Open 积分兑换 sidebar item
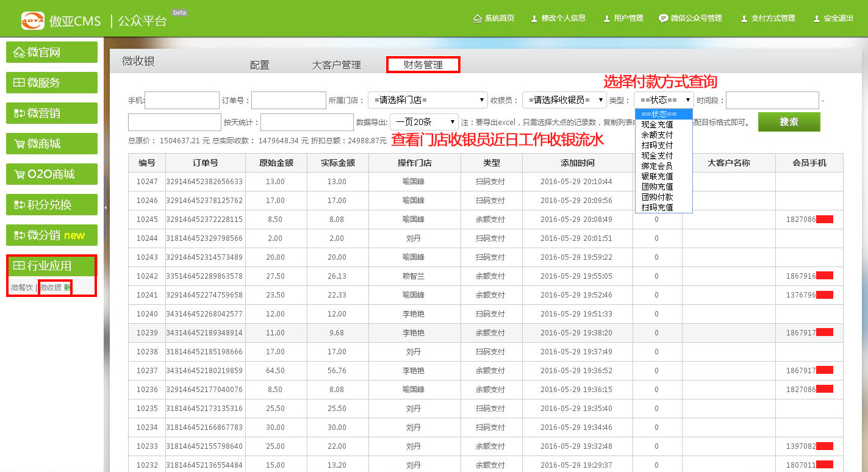 [x=52, y=205]
